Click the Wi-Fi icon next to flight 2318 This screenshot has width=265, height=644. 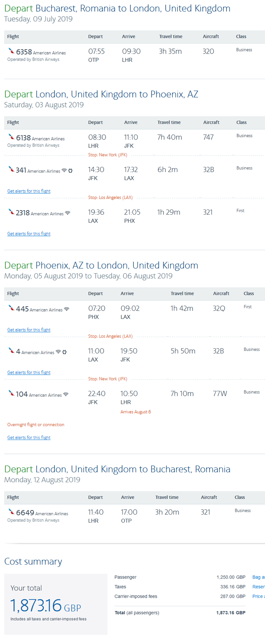pyautogui.click(x=68, y=213)
